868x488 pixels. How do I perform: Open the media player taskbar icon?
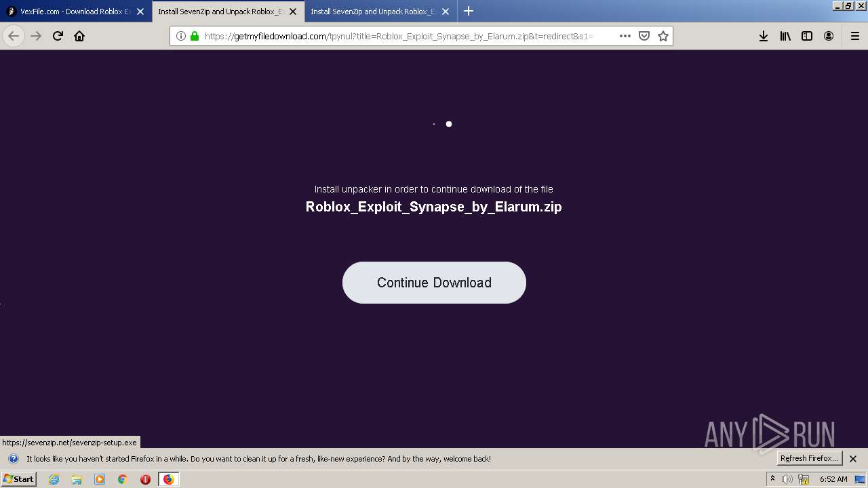(100, 479)
